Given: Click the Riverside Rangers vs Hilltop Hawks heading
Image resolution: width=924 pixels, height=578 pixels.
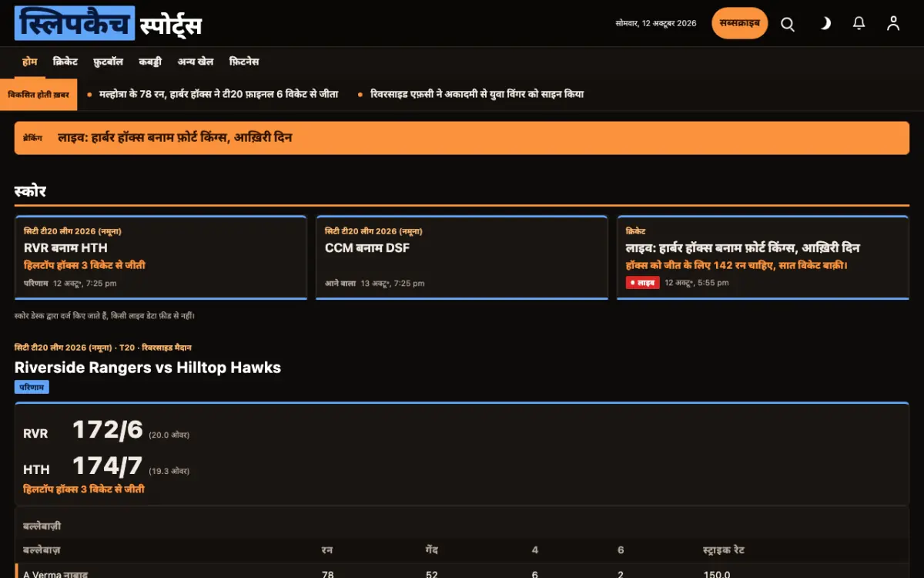Looking at the screenshot, I should 148,368.
